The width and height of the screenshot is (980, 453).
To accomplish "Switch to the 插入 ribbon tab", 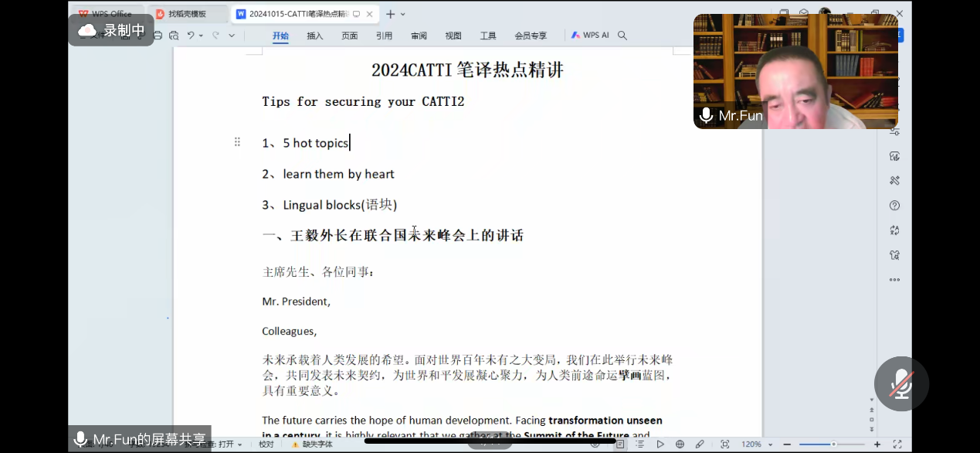I will (315, 36).
